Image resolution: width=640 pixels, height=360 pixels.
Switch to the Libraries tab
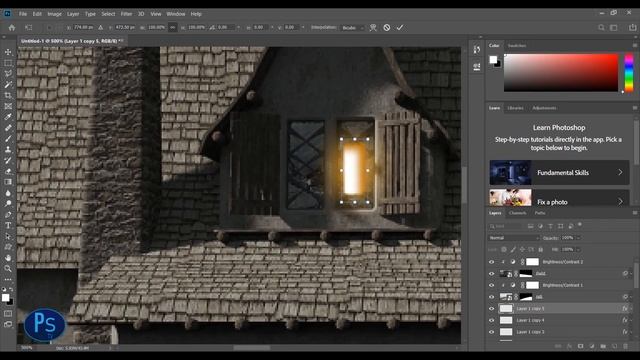515,108
